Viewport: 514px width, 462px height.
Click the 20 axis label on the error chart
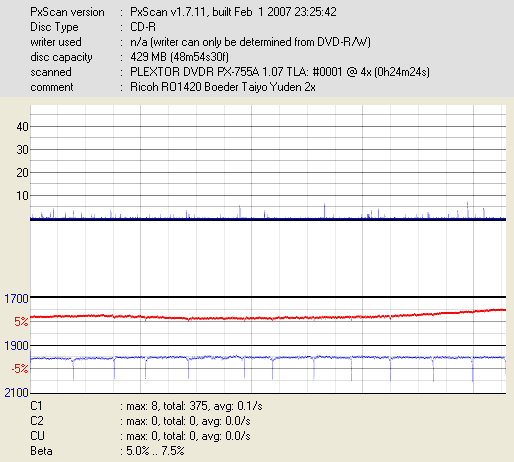click(22, 173)
